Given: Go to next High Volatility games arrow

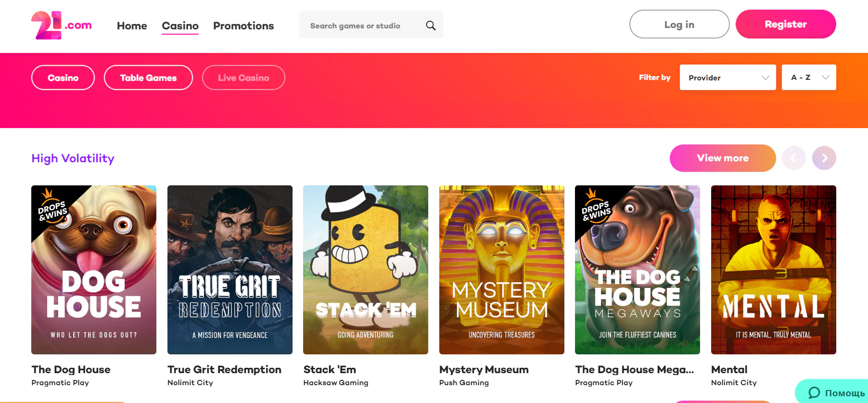Looking at the screenshot, I should [824, 158].
